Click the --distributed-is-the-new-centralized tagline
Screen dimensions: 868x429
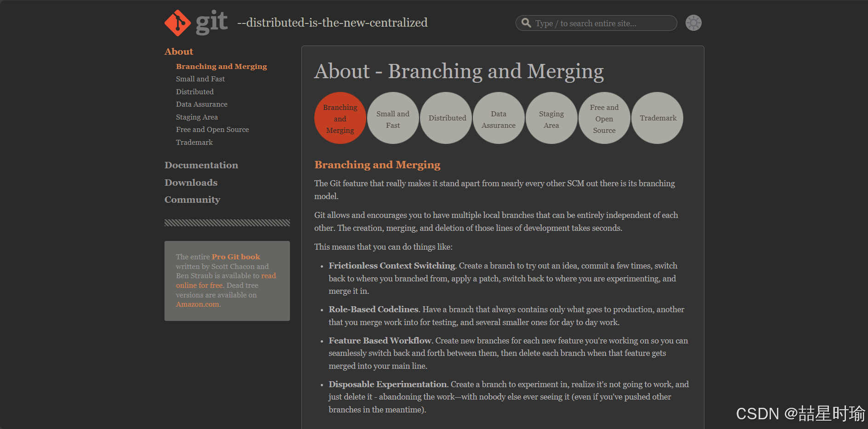pyautogui.click(x=332, y=23)
